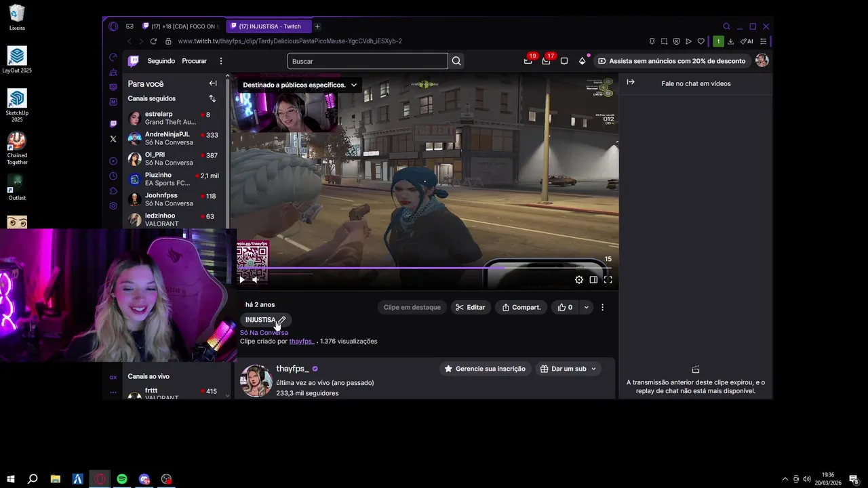The height and width of the screenshot is (488, 868).
Task: Open the Windows Start menu
Action: tap(11, 479)
